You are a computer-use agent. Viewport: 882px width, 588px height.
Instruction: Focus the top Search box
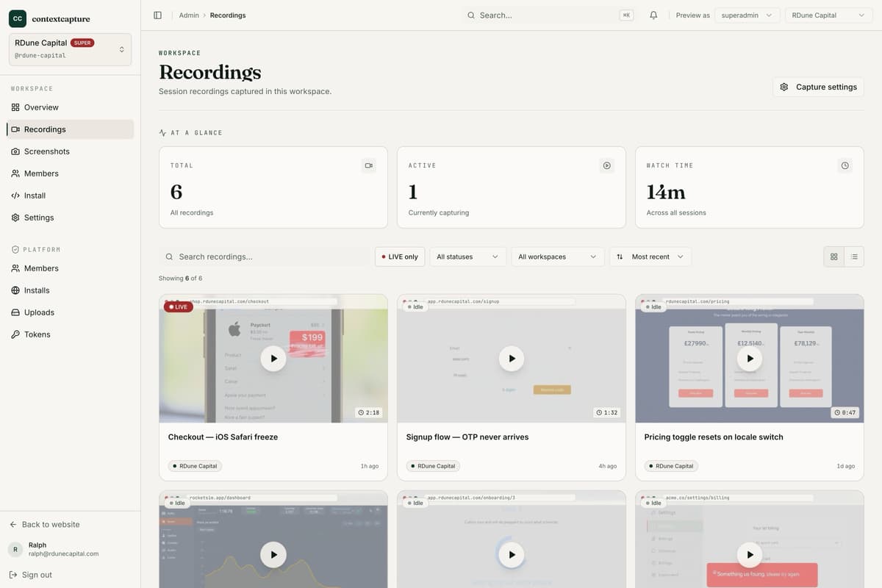click(550, 15)
